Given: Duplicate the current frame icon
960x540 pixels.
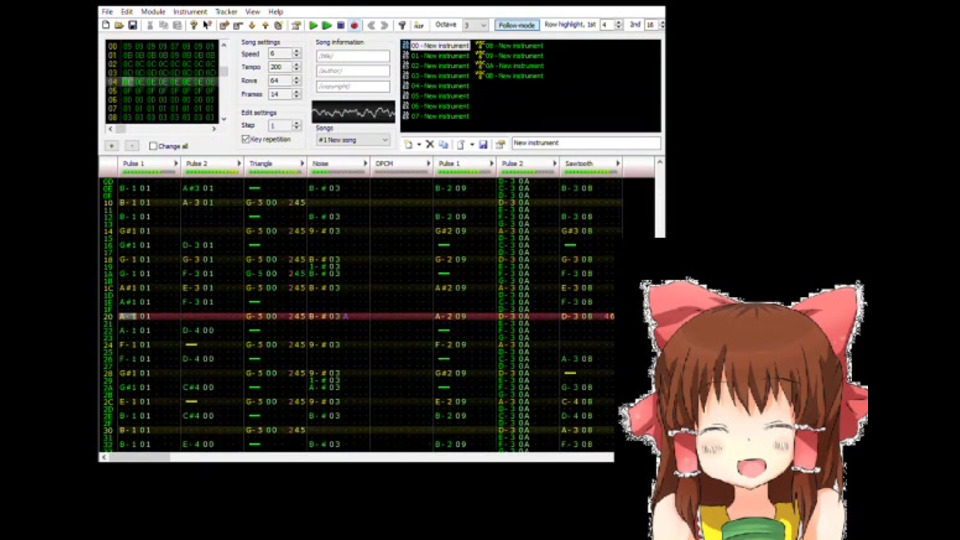Looking at the screenshot, I should click(279, 25).
